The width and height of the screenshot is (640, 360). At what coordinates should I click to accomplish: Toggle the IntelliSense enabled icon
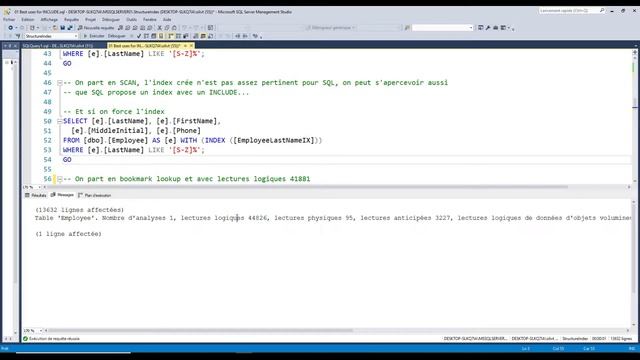point(161,36)
